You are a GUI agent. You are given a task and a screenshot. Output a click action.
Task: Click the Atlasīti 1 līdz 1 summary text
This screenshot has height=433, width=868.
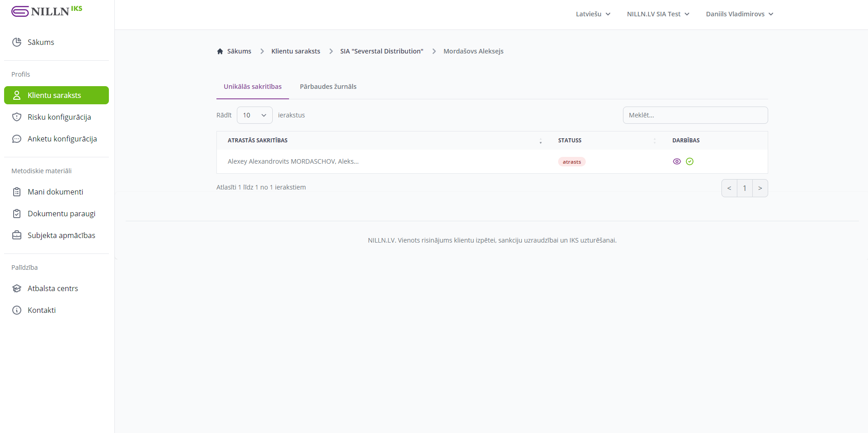(x=261, y=187)
